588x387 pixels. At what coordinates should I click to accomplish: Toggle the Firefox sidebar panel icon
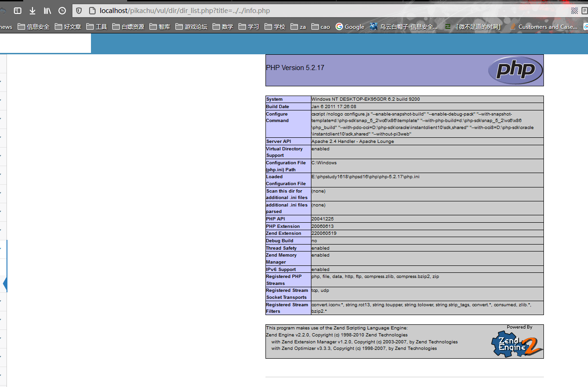click(17, 11)
